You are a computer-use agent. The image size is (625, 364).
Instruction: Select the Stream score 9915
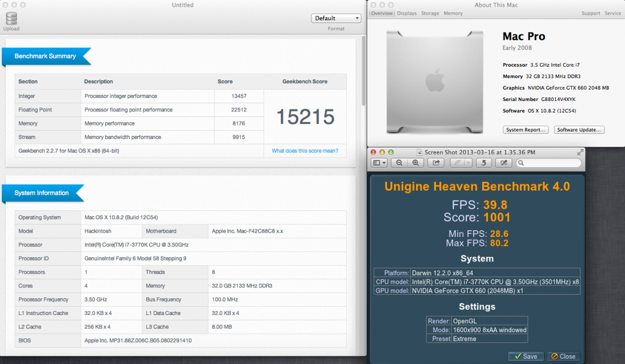(x=239, y=137)
